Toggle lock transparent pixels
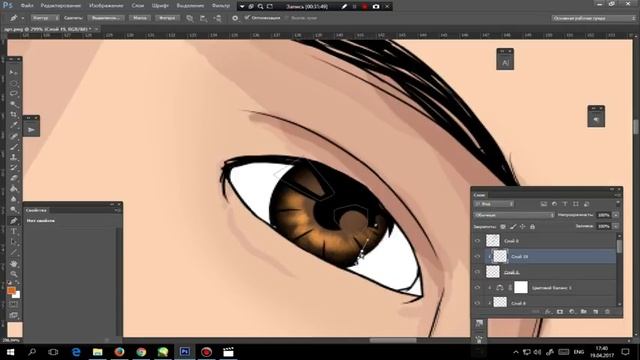This screenshot has height=360, width=640. 503,227
